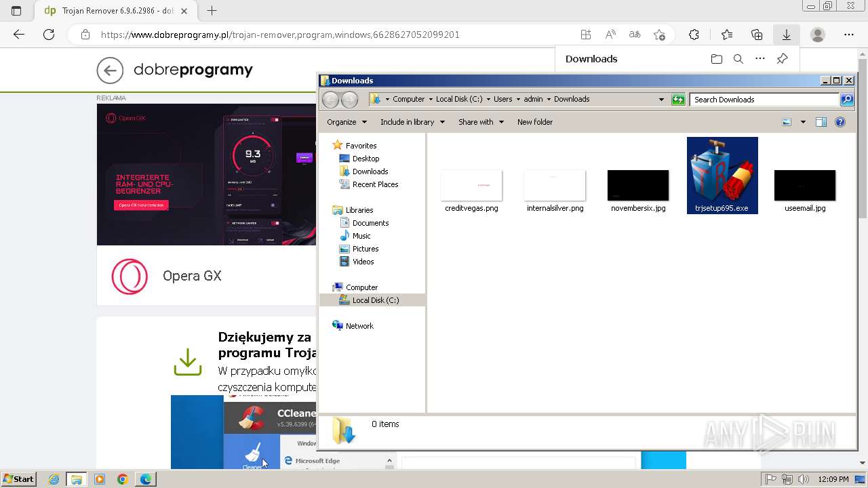Select the creditvegas.png file
868x488 pixels.
pos(471,190)
